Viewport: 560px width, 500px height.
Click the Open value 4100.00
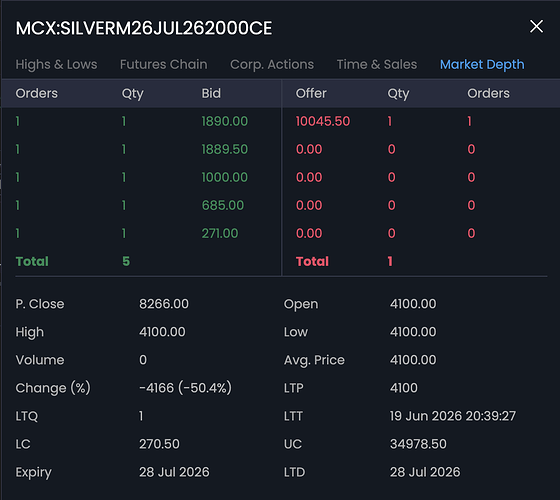pos(413,304)
